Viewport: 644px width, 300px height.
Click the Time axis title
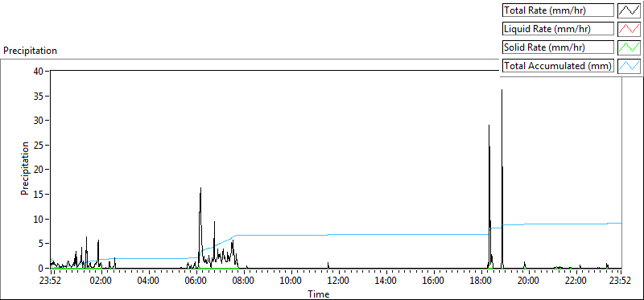[319, 294]
